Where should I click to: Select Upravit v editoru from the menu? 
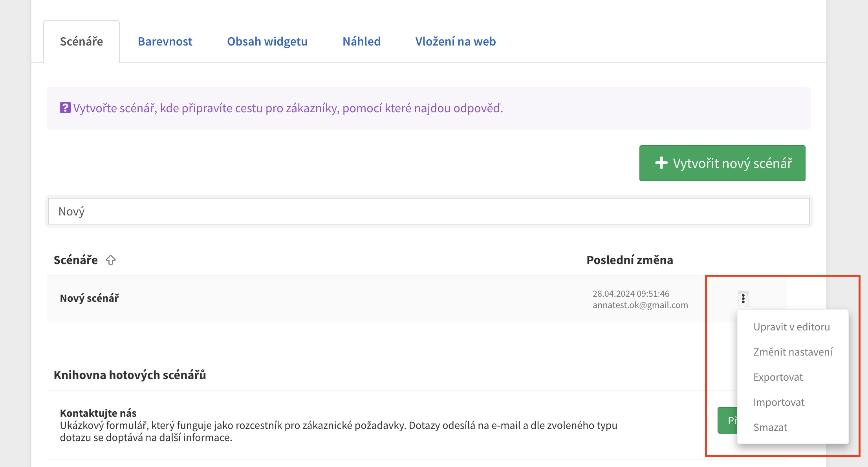click(x=791, y=327)
